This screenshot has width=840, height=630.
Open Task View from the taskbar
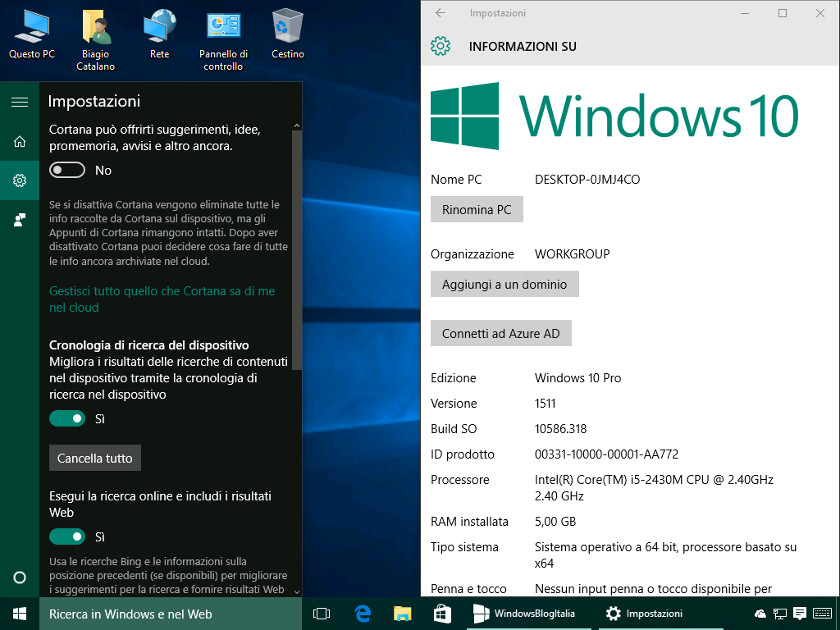(x=322, y=614)
